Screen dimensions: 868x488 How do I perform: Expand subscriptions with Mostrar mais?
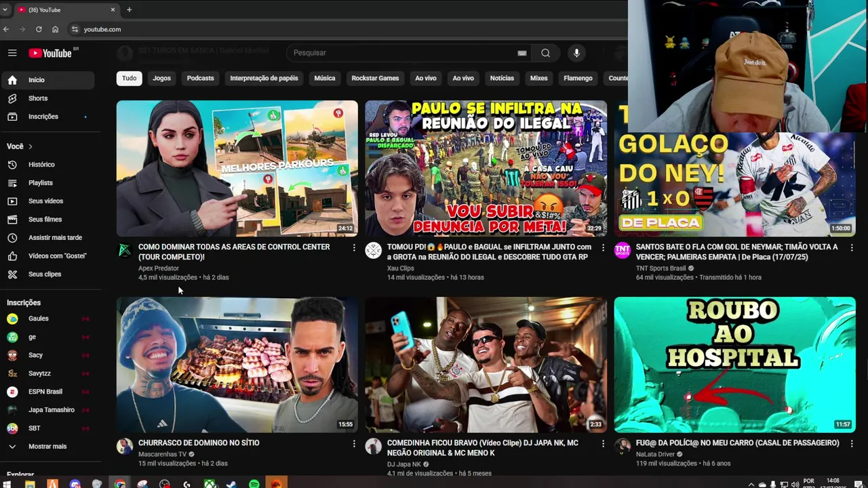(x=47, y=447)
